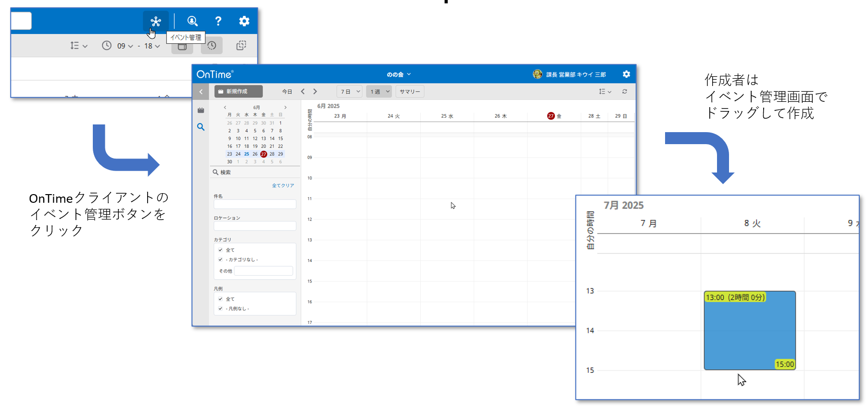Click the 新規作成 button

(238, 91)
